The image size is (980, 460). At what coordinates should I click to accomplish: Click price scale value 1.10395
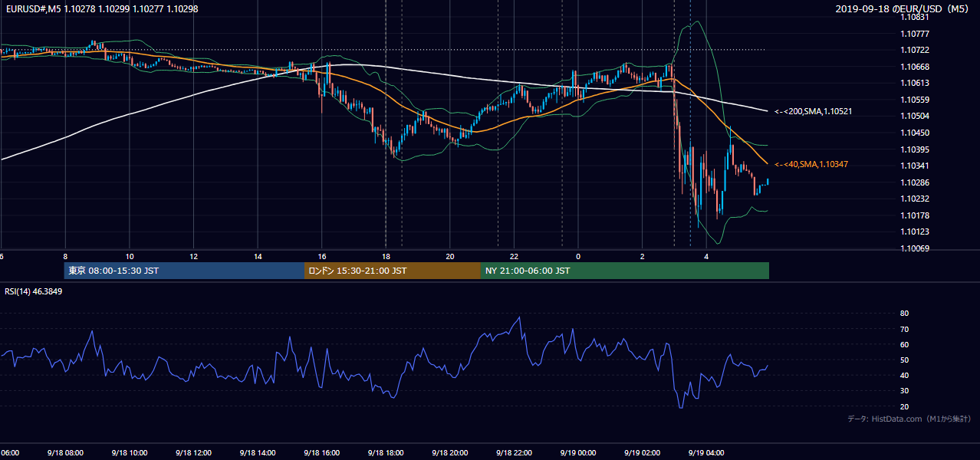click(x=916, y=149)
